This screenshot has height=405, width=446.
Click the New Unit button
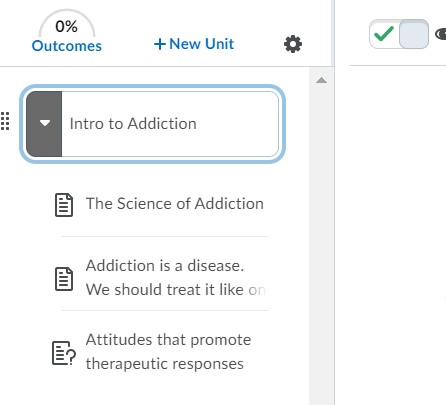pyautogui.click(x=194, y=44)
